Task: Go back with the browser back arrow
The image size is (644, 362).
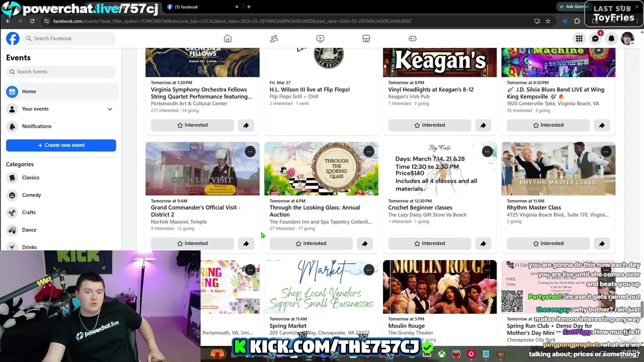Action: click(8, 21)
